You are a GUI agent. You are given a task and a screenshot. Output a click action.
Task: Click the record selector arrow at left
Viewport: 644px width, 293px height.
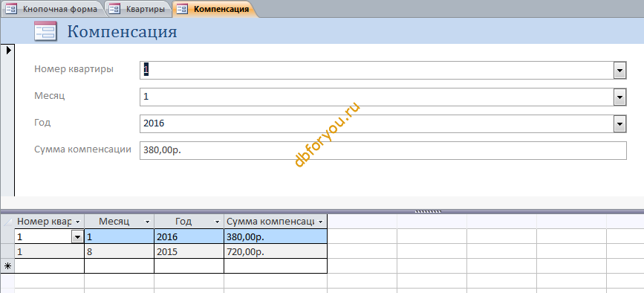(x=10, y=51)
